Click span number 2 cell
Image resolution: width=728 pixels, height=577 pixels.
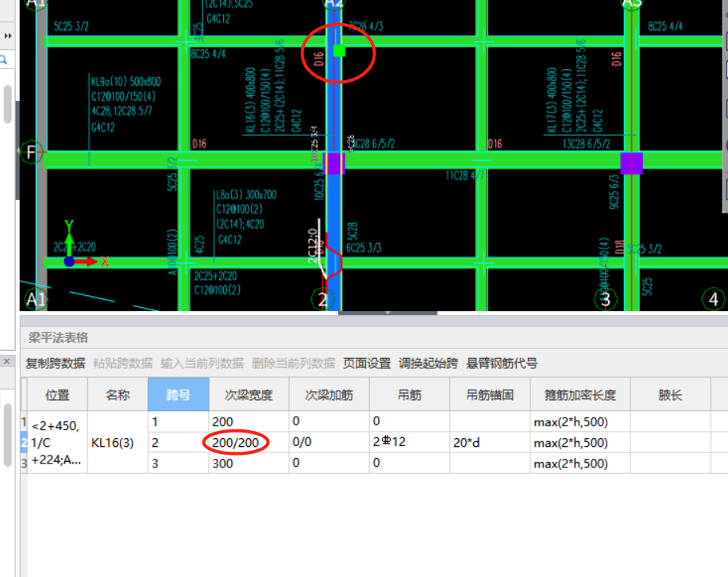click(179, 442)
